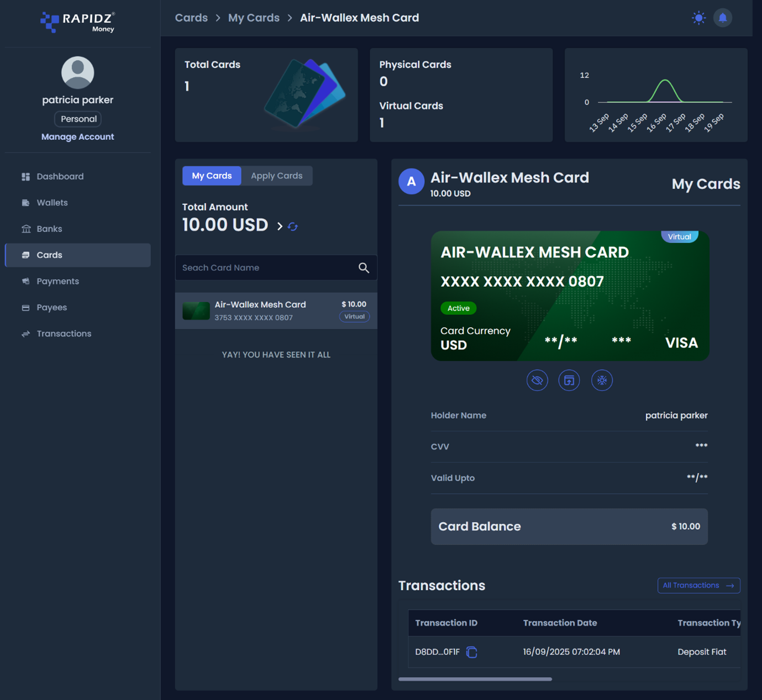Click the Transactions sidebar icon
The image size is (762, 700).
(x=25, y=334)
